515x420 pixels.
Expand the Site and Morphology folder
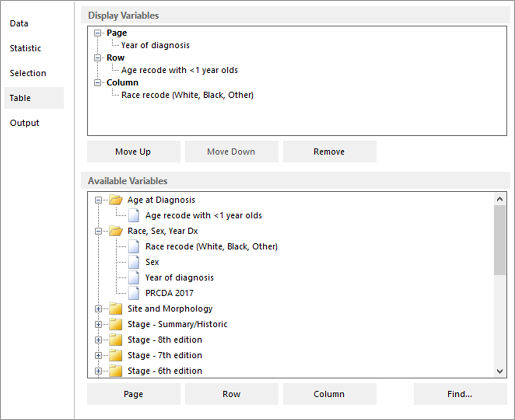98,308
